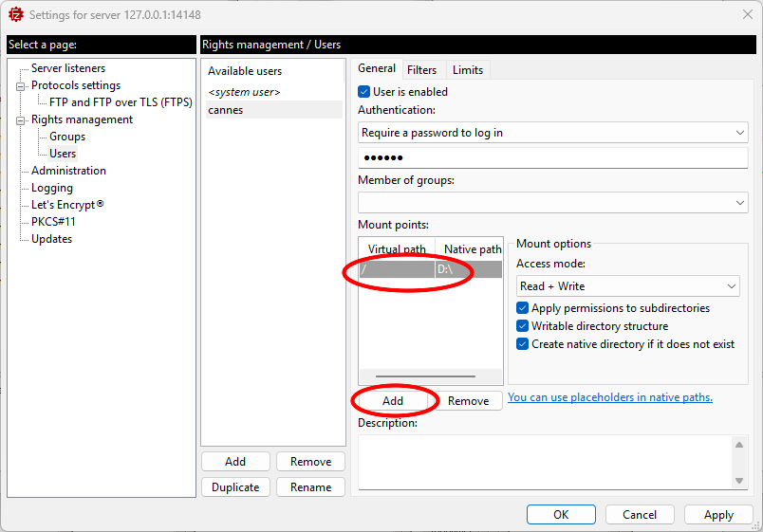Viewport: 763px width, 532px height.
Task: Uncheck 'Apply permissions to subdirectories'
Action: coord(523,308)
